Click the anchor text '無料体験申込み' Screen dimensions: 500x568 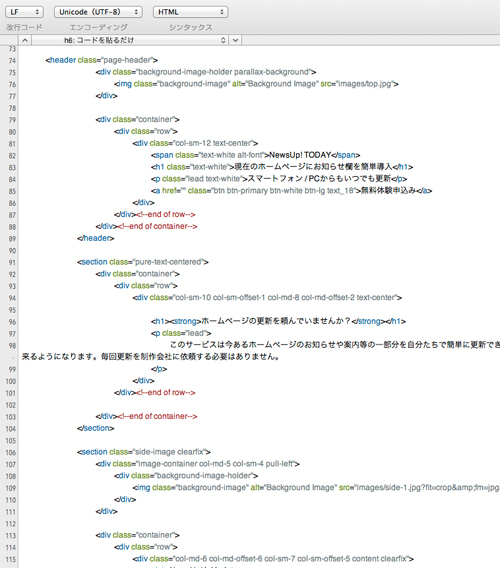[x=388, y=191]
